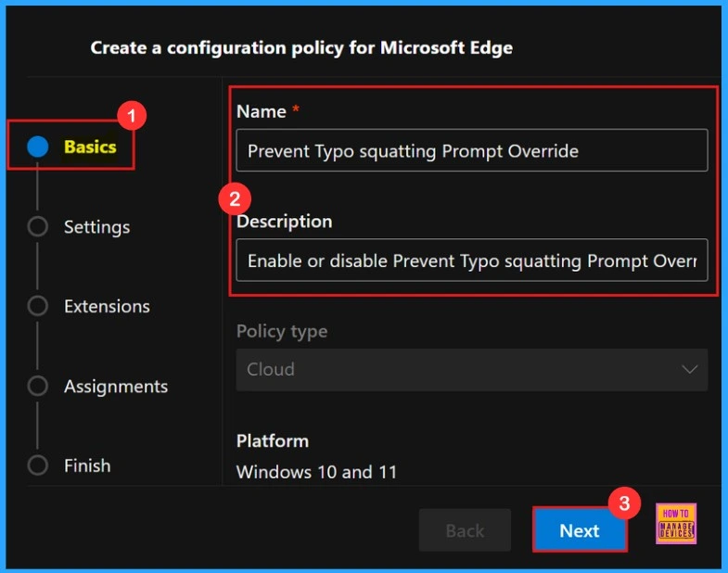The image size is (728, 573).
Task: Open the Policy type Cloud dropdown
Action: pos(472,370)
